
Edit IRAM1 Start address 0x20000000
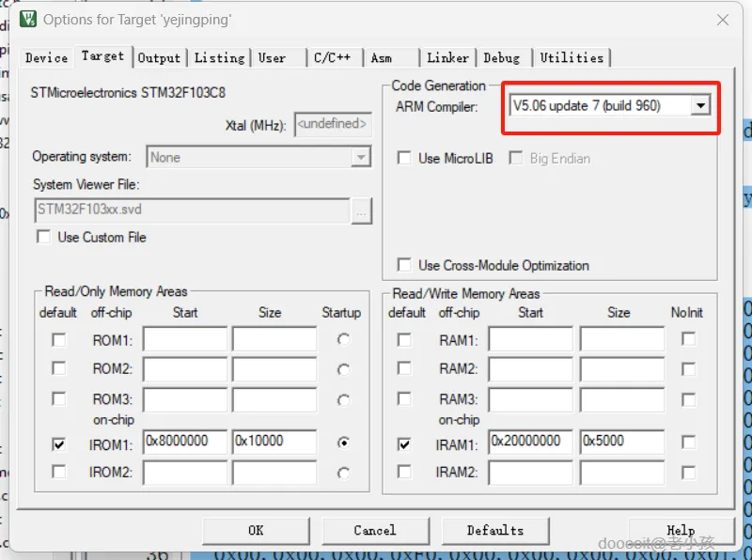(531, 441)
